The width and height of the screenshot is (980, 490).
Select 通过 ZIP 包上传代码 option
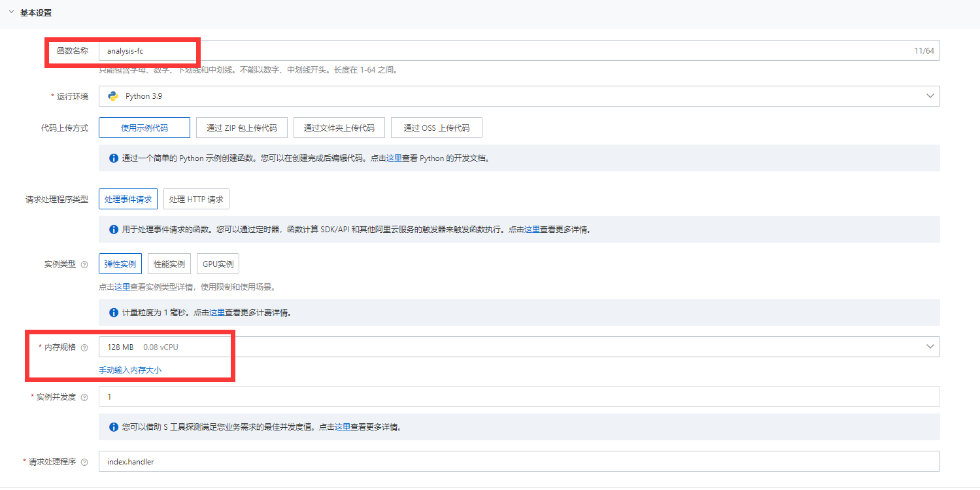pos(242,128)
